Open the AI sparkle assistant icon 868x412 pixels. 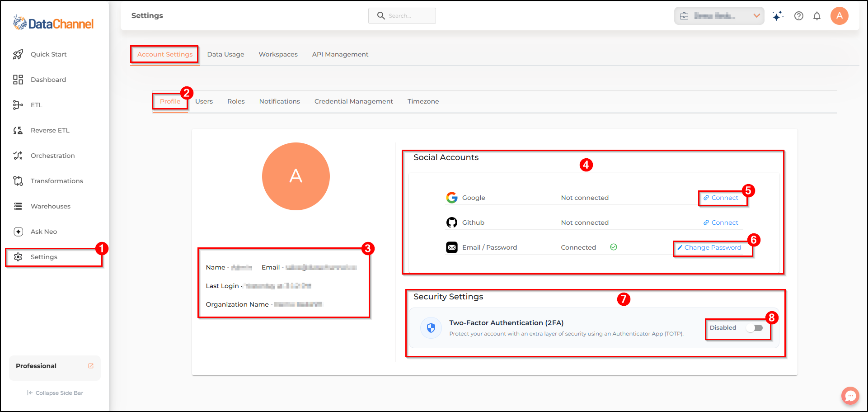[x=777, y=16]
